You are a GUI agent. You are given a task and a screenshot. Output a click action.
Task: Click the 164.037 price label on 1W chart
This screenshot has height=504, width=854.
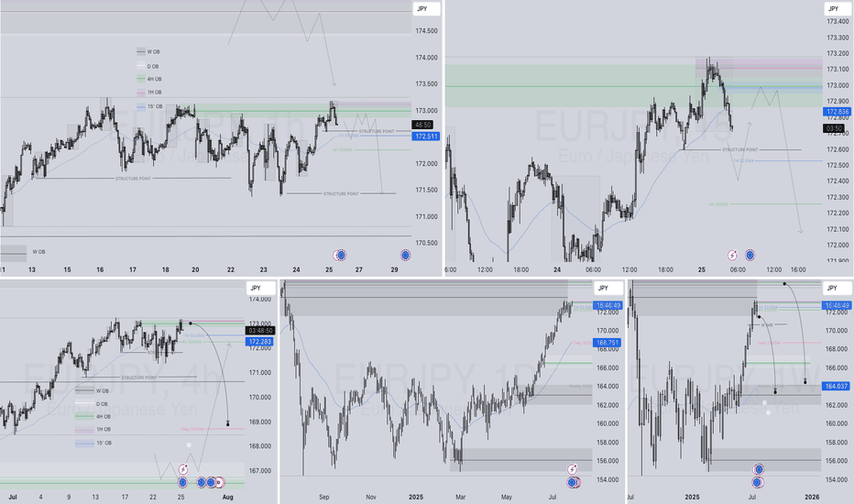tap(836, 386)
